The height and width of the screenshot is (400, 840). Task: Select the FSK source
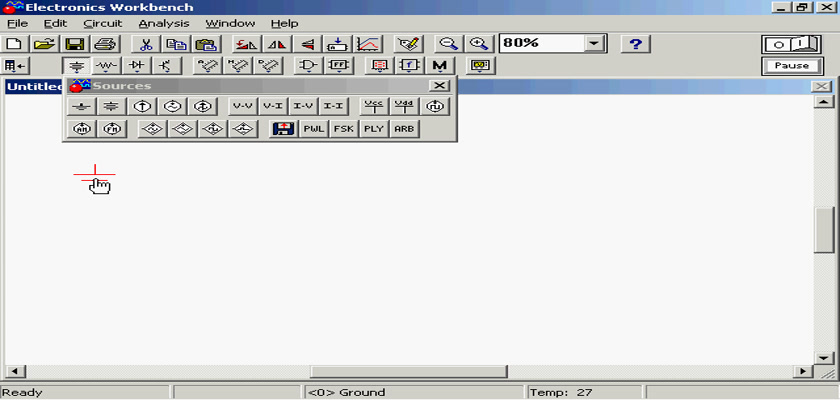(344, 129)
